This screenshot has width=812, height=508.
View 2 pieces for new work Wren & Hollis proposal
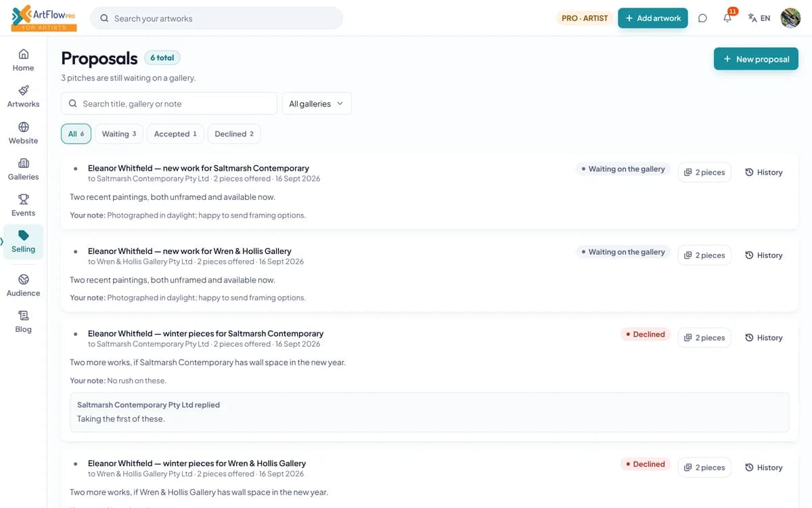tap(704, 255)
